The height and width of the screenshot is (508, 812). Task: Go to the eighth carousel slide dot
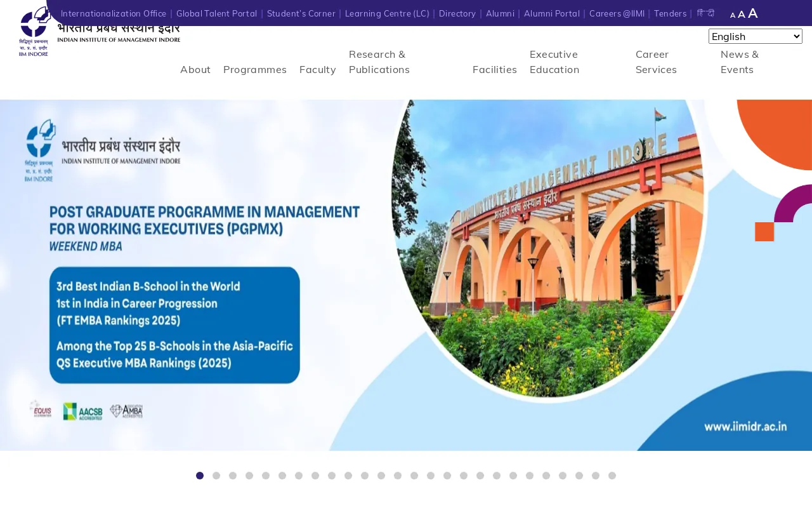(315, 476)
